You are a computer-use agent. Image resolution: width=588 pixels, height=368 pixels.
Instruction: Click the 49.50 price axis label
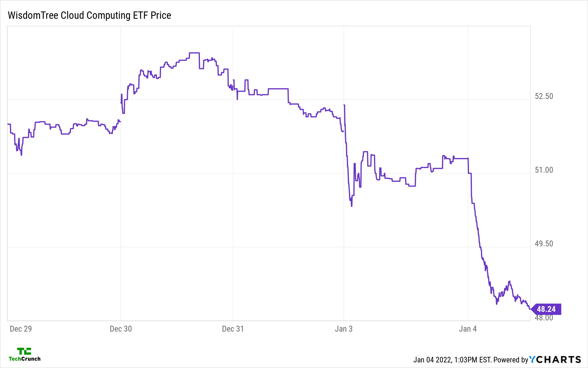(x=544, y=244)
